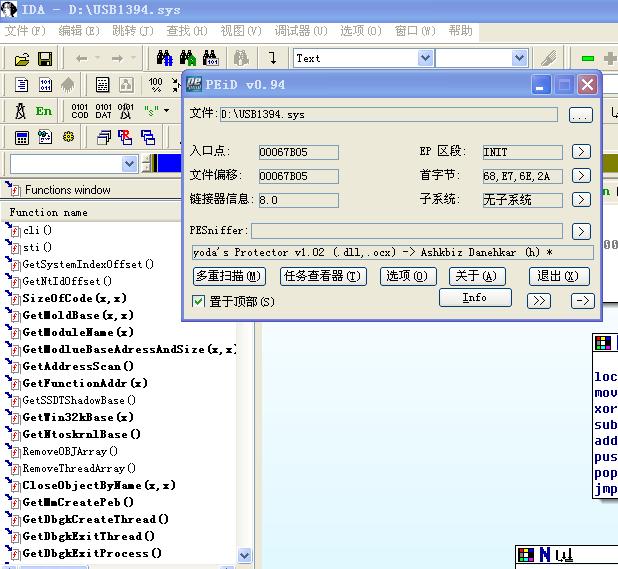Open the dropdown arrow next to string icon
The height and width of the screenshot is (569, 618).
[167, 111]
